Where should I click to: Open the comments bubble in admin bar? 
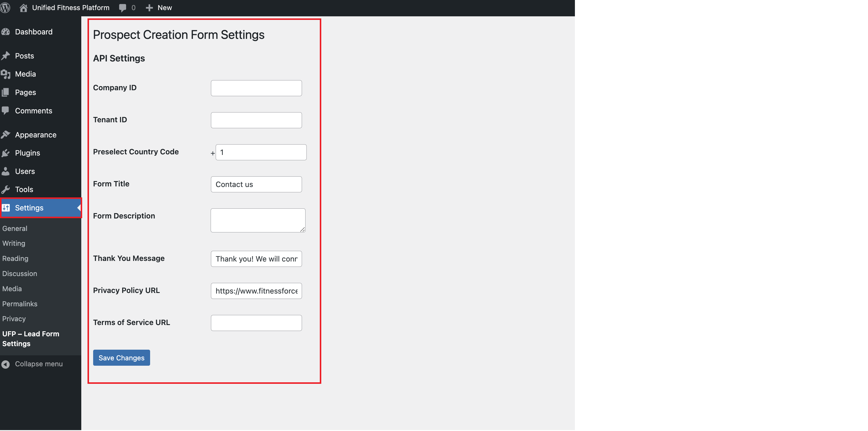123,7
